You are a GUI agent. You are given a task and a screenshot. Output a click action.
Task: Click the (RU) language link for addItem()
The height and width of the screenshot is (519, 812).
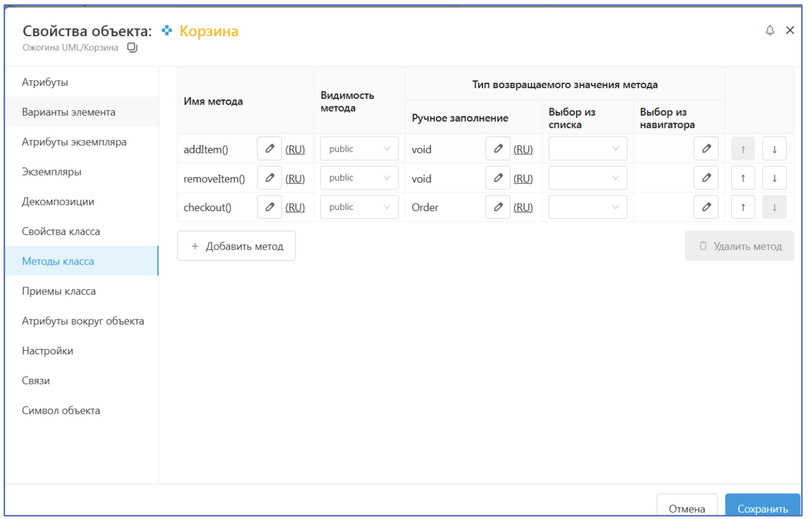pyautogui.click(x=295, y=150)
